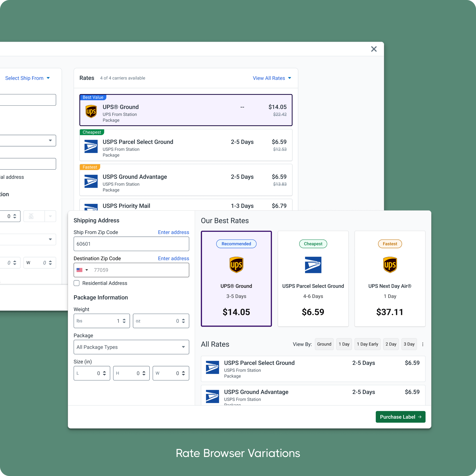Open the more options kebab menu
This screenshot has height=476, width=476.
(x=423, y=344)
